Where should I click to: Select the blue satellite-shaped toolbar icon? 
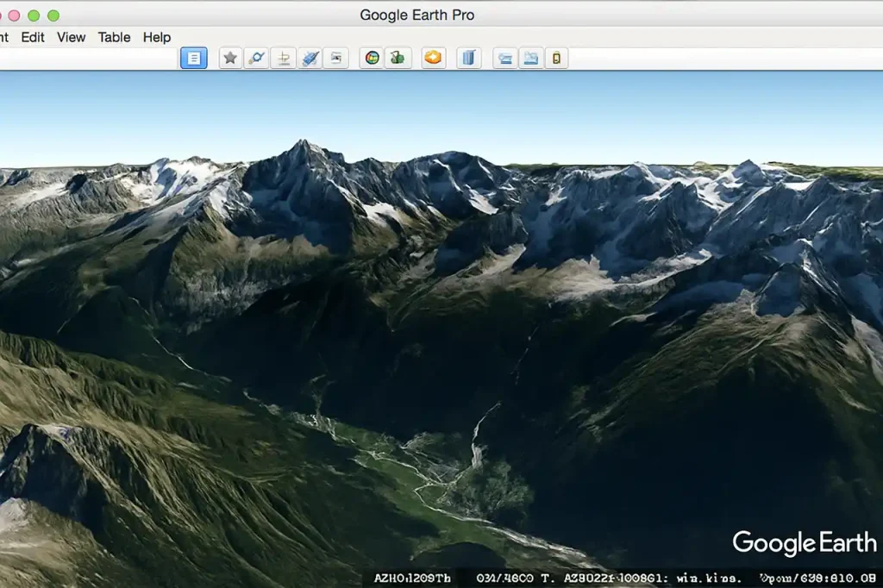point(310,58)
